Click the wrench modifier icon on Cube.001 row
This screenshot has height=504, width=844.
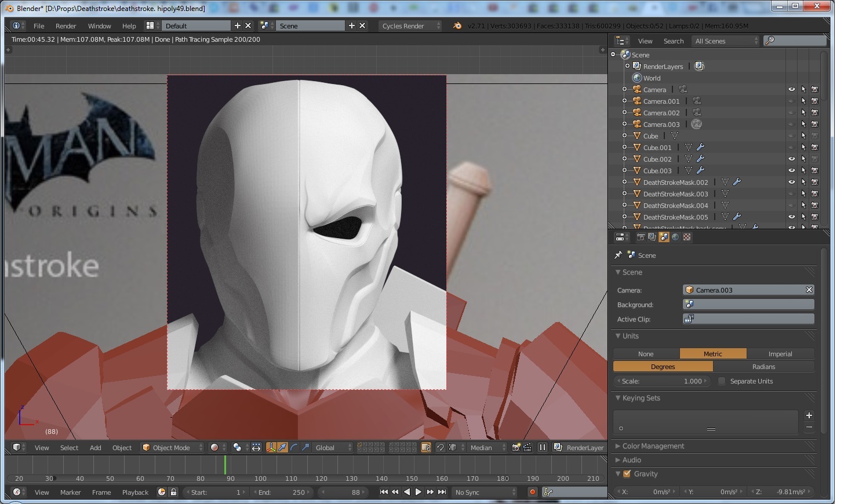click(x=700, y=147)
